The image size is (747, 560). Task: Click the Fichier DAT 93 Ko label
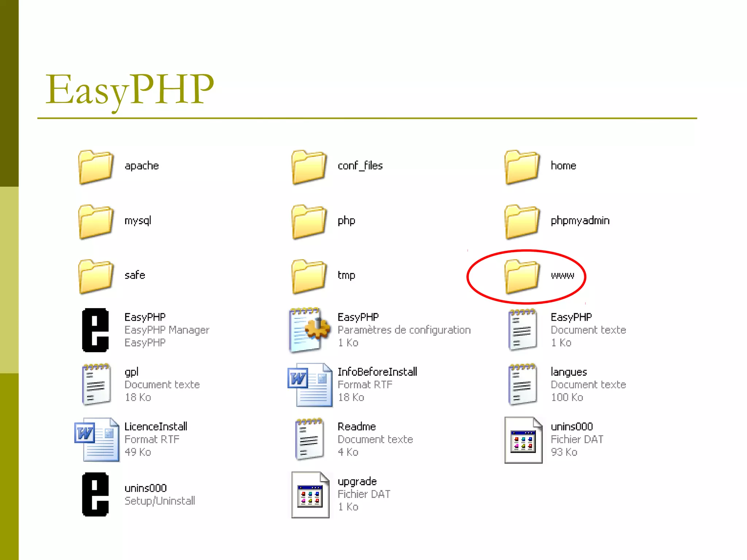click(x=577, y=446)
